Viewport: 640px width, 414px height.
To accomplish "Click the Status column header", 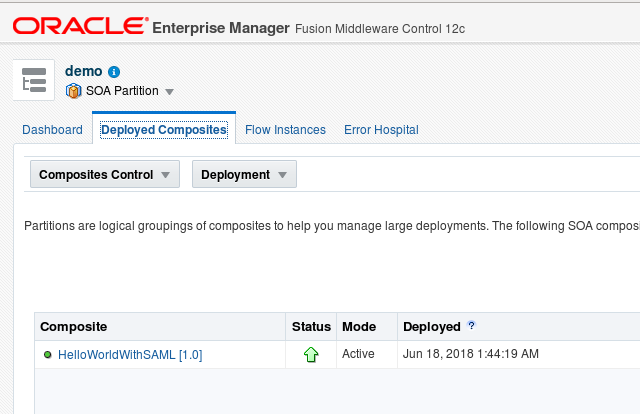I will click(x=311, y=327).
